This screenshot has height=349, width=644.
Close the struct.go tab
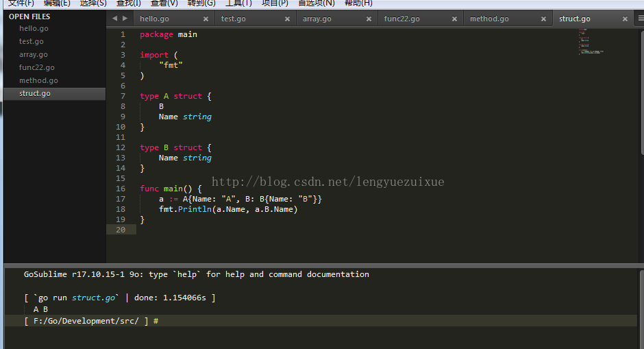click(625, 19)
